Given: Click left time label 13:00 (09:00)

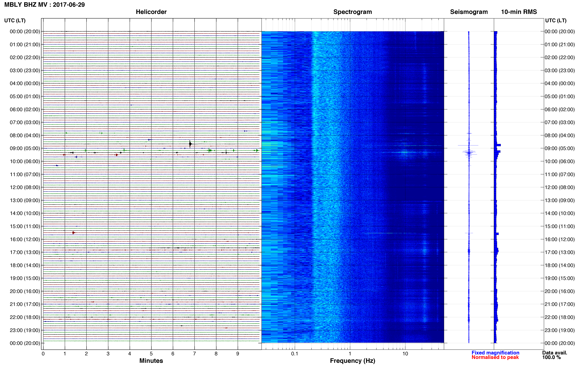Looking at the screenshot, I should 25,200.
